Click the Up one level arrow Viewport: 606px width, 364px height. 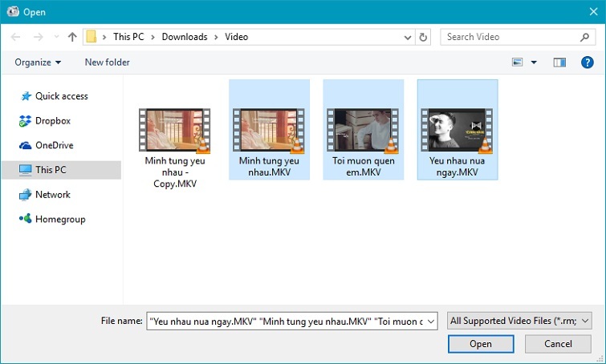72,37
